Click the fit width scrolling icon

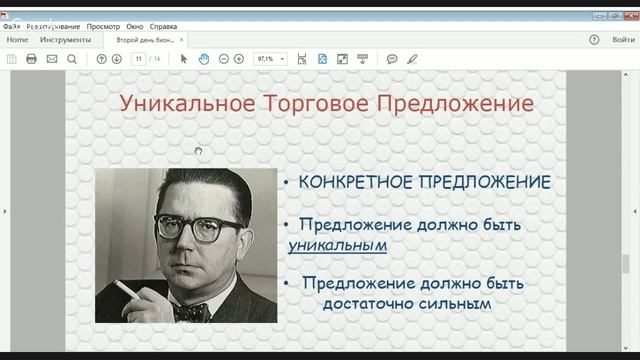pos(302,59)
